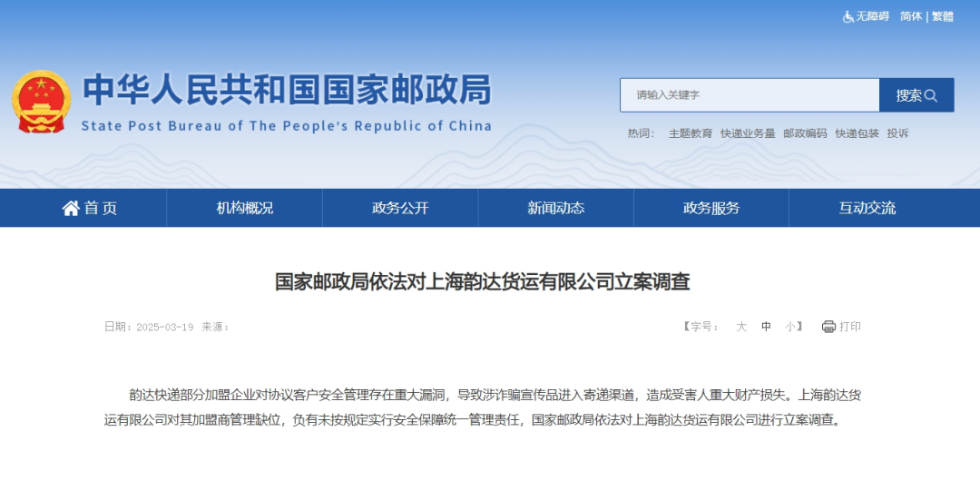Click the 打印 print link

point(850,327)
